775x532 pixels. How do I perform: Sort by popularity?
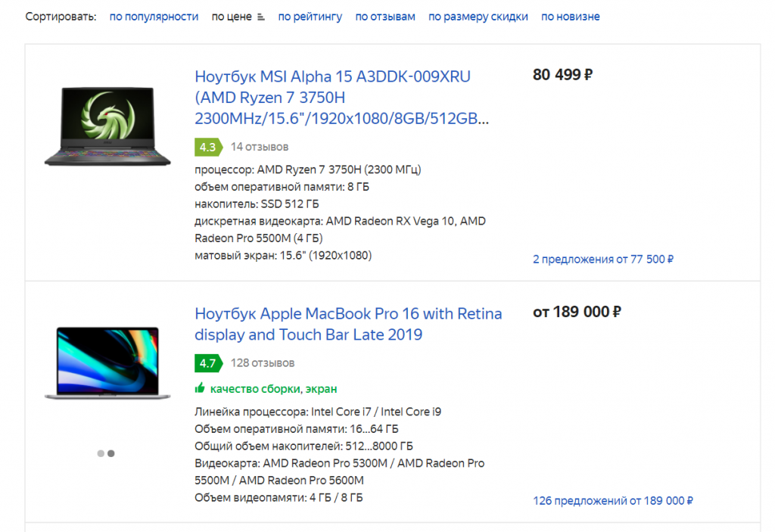tap(154, 17)
